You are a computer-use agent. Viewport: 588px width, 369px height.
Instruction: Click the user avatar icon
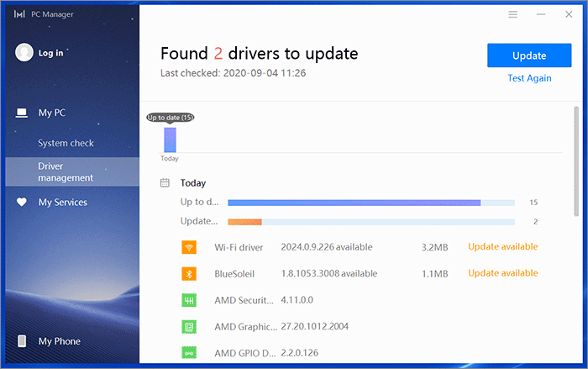coord(24,53)
